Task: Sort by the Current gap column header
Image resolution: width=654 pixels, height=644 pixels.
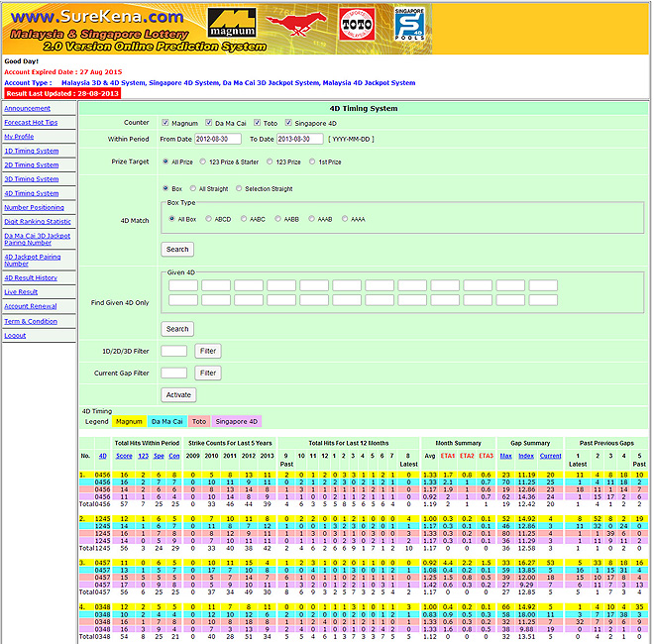Action: [551, 457]
